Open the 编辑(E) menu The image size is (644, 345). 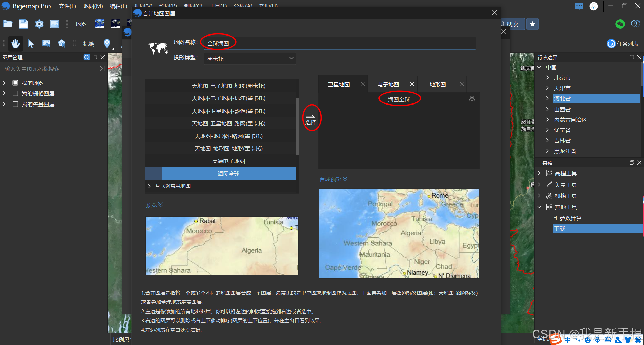coord(118,6)
